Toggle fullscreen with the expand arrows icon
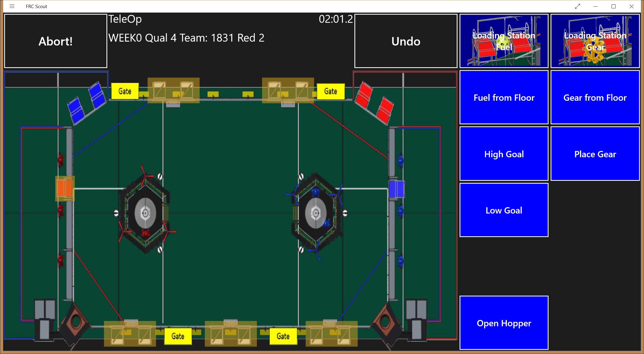 point(578,6)
